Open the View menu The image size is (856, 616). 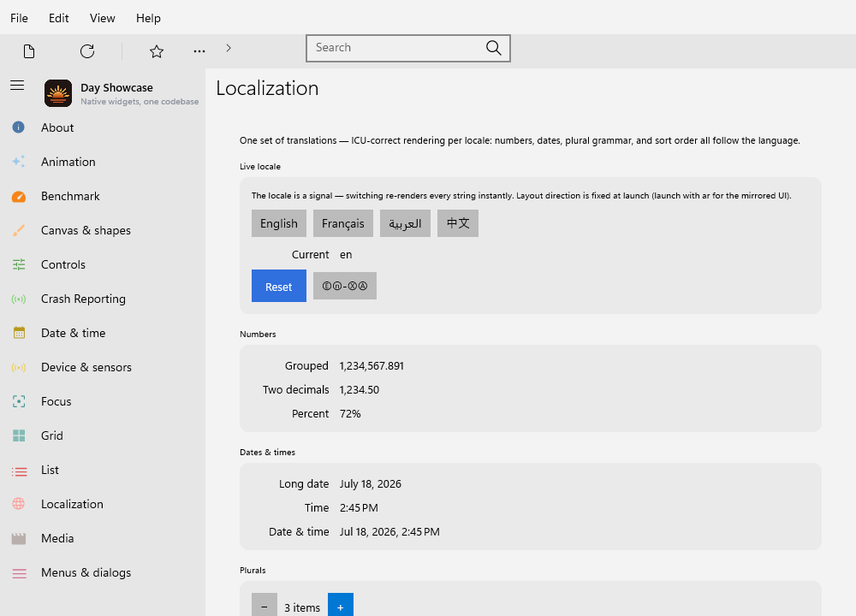click(x=102, y=18)
